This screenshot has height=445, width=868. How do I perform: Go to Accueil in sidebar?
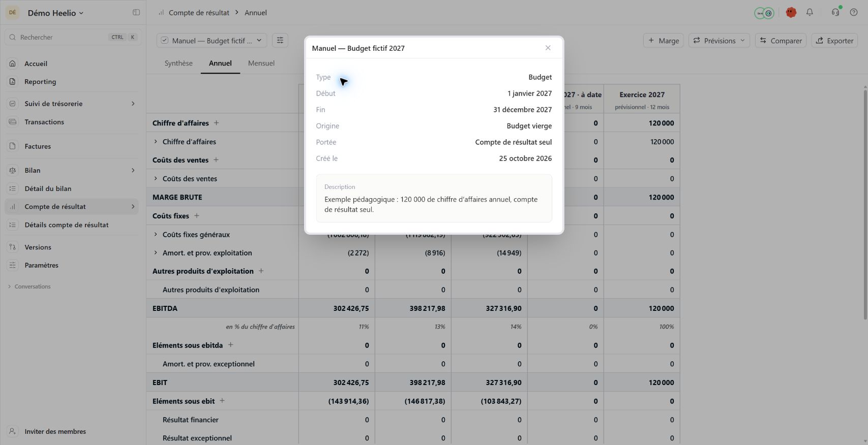pyautogui.click(x=72, y=63)
